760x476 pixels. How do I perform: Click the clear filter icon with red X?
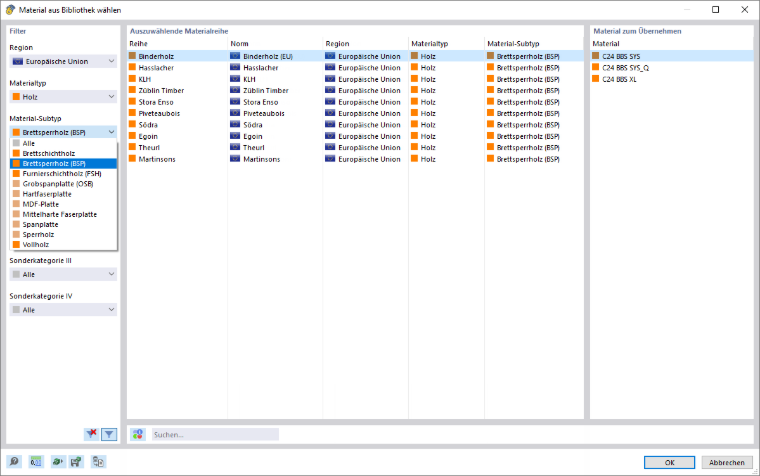[x=91, y=434]
